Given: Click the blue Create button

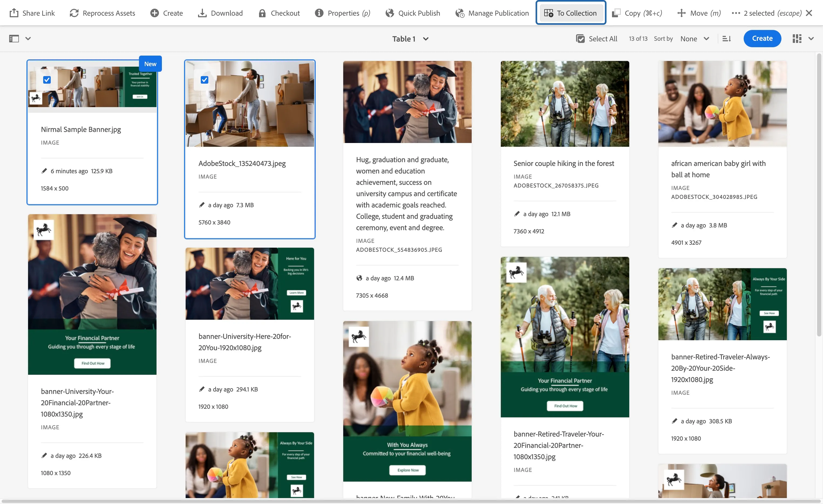Looking at the screenshot, I should click(762, 38).
